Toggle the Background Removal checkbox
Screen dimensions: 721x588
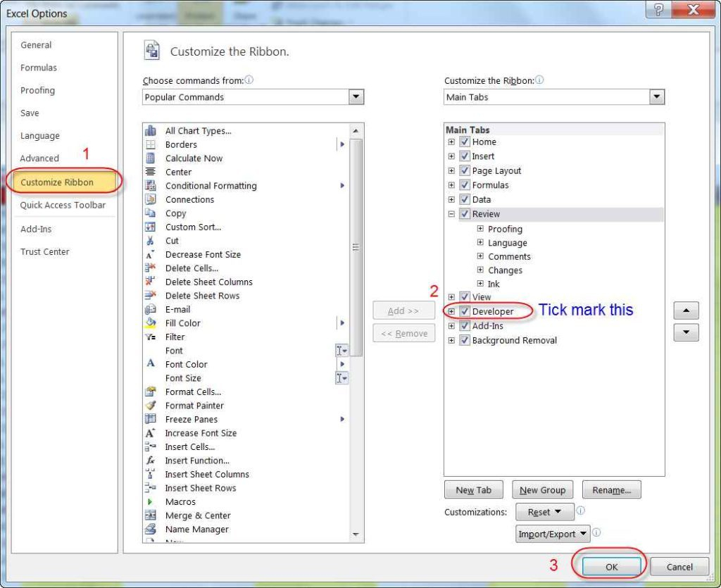464,340
